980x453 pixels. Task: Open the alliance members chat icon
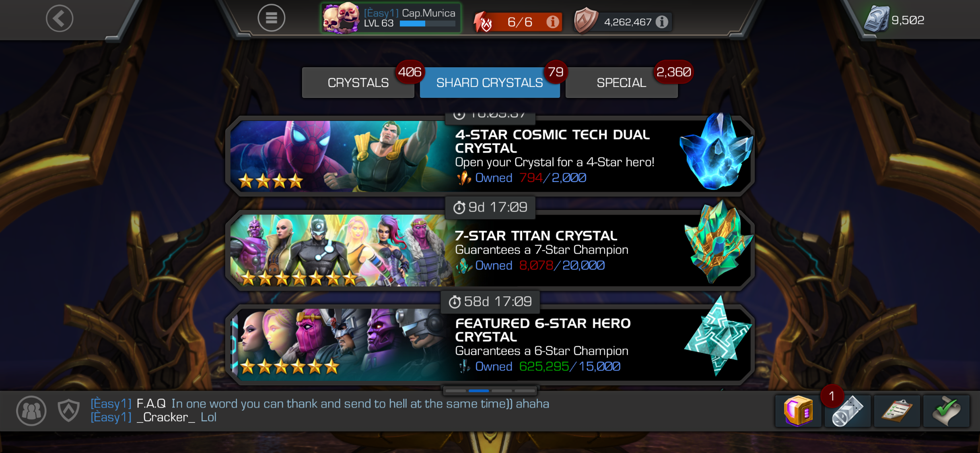(x=31, y=411)
